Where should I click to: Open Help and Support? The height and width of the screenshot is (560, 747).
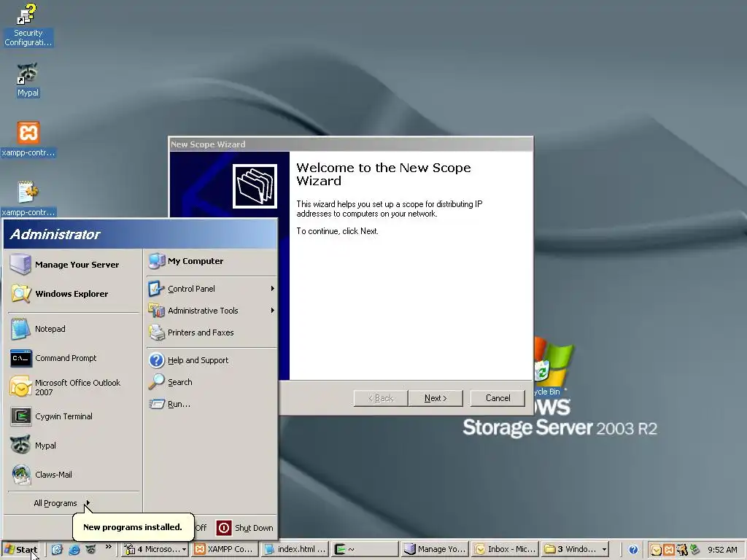pyautogui.click(x=212, y=360)
